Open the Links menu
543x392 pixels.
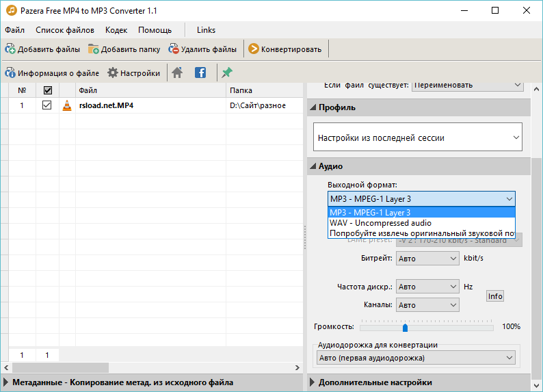tap(206, 30)
